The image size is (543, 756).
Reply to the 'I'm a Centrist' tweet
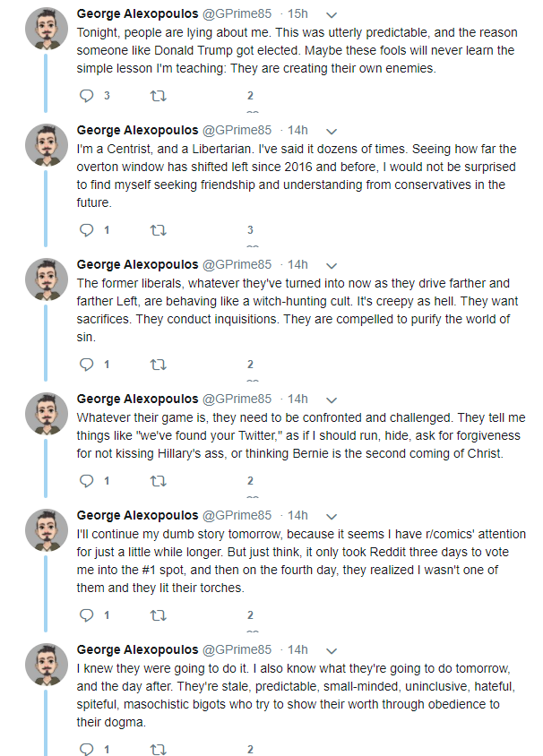coord(86,230)
